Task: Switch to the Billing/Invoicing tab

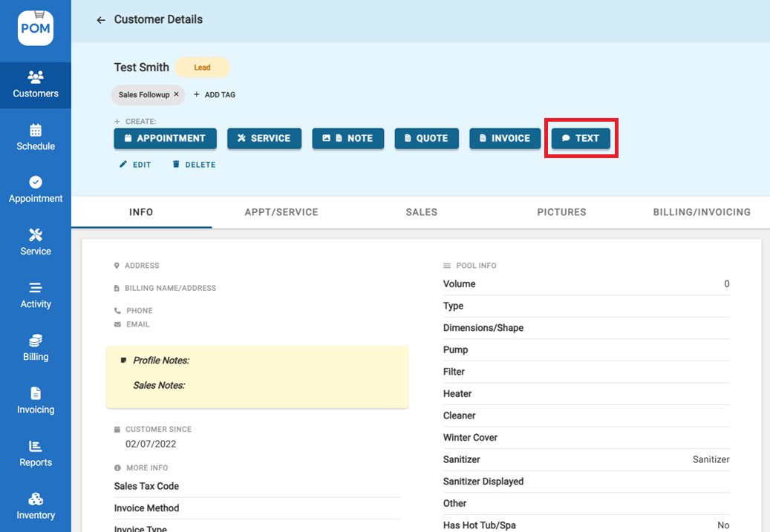Action: 702,212
